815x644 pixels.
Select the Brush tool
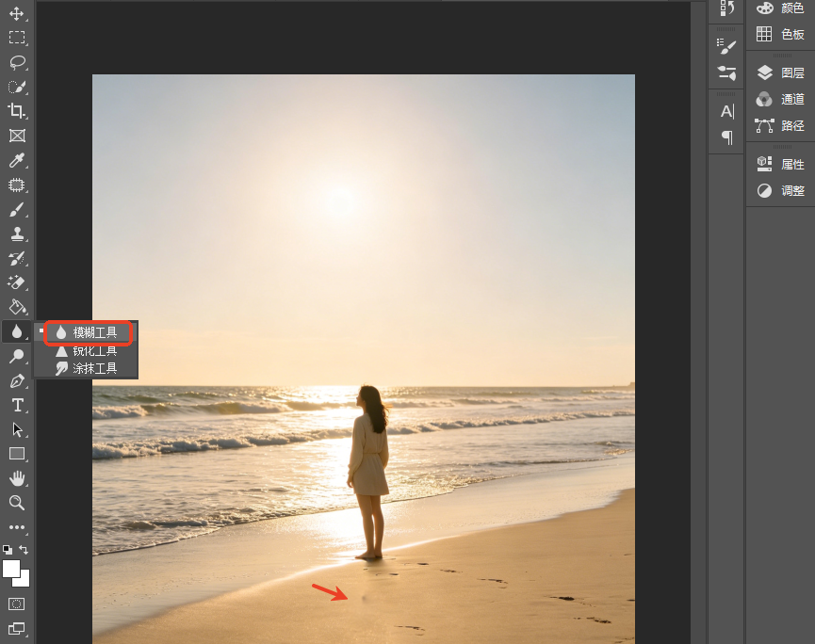[x=17, y=210]
